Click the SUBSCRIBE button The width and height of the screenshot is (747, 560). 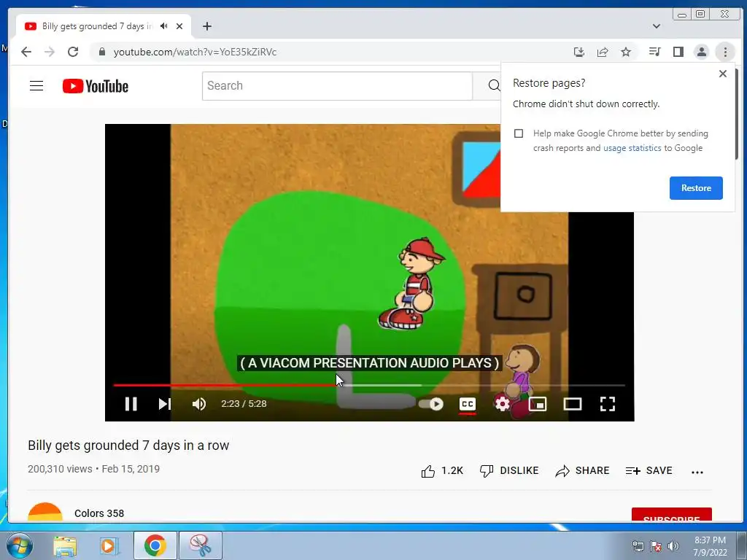tap(671, 515)
